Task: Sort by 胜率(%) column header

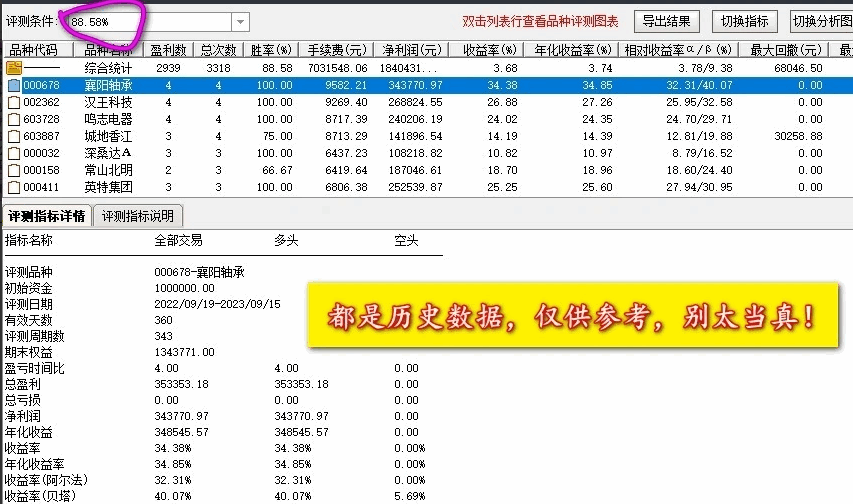Action: click(x=271, y=50)
